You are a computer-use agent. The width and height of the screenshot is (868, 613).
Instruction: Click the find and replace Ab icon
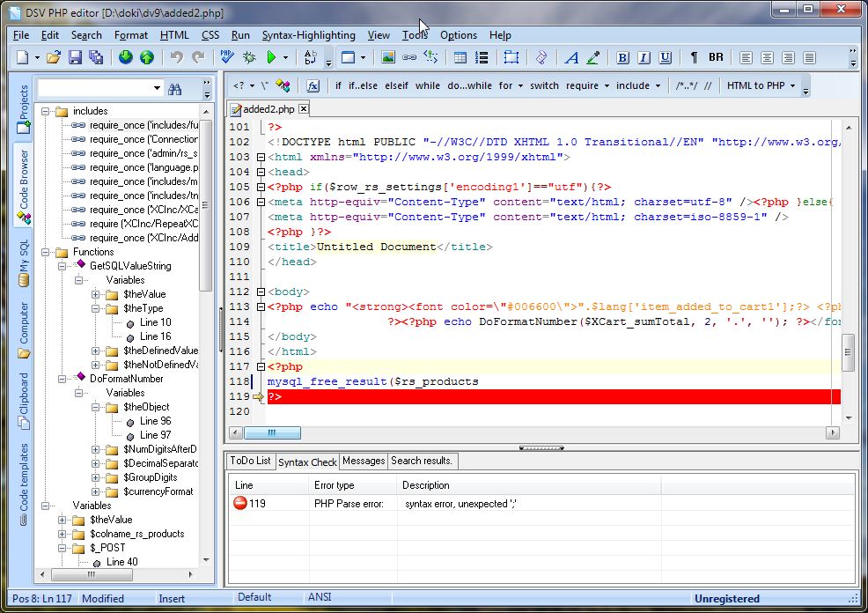[x=311, y=57]
